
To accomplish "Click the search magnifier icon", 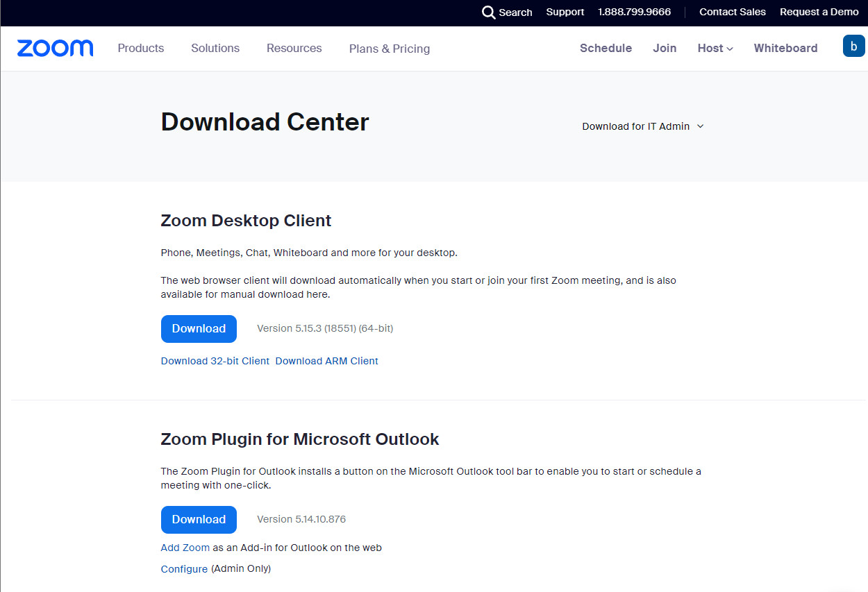I will click(x=489, y=12).
